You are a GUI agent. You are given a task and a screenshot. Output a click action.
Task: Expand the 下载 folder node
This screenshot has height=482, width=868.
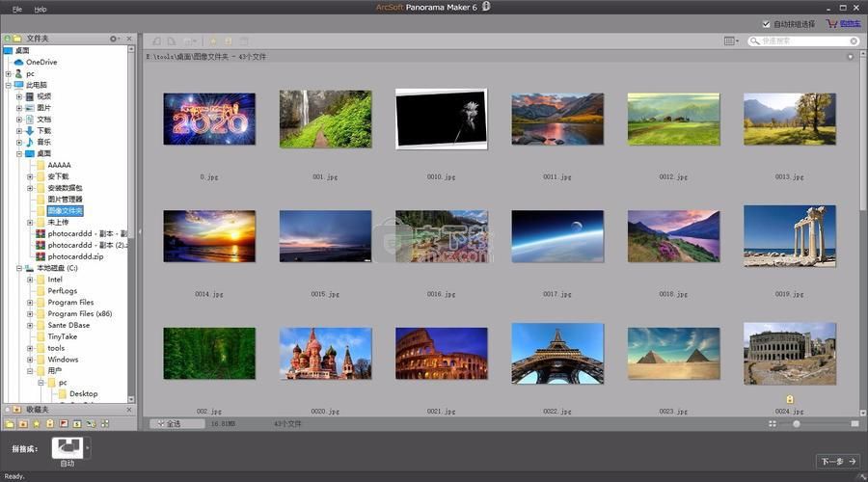click(19, 131)
